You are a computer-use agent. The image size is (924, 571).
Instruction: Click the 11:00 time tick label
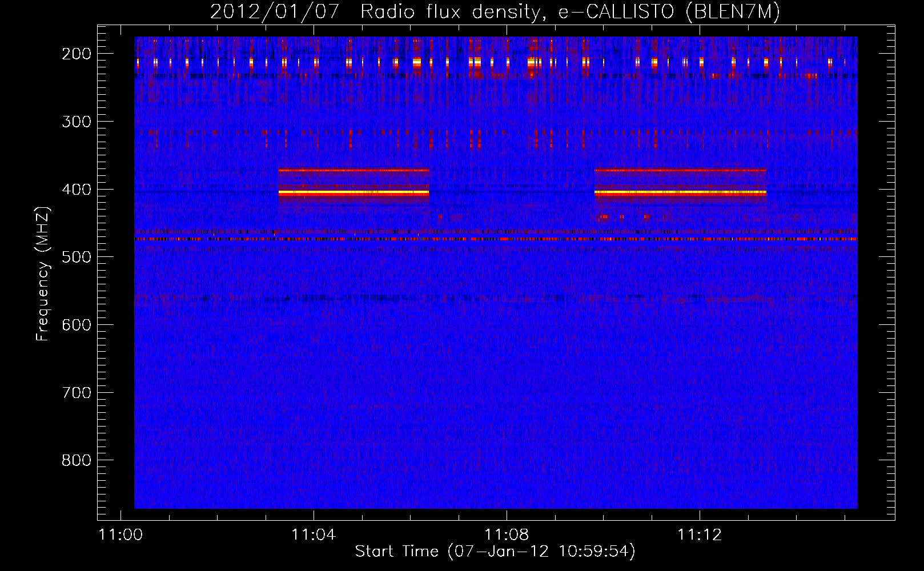click(x=120, y=535)
